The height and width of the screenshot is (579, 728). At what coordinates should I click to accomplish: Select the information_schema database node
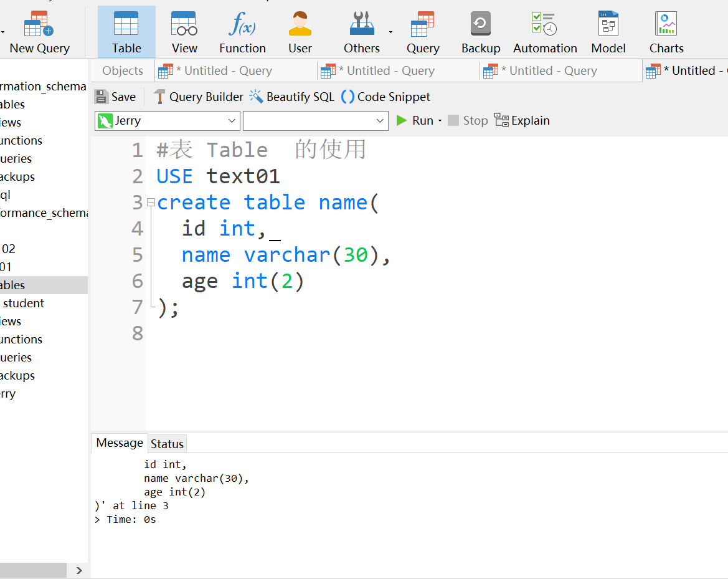pos(44,87)
